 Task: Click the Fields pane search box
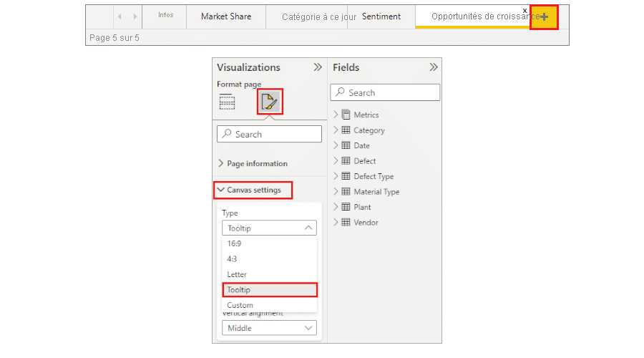(x=385, y=92)
